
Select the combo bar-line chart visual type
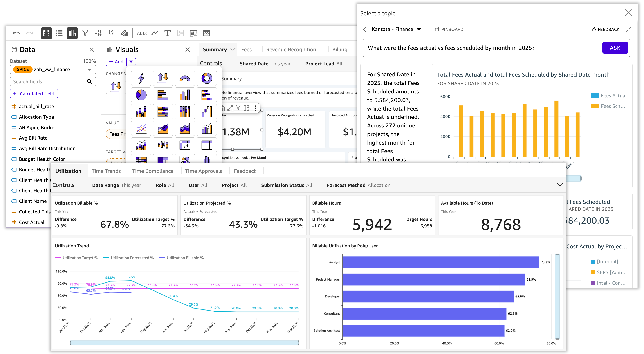click(x=207, y=128)
